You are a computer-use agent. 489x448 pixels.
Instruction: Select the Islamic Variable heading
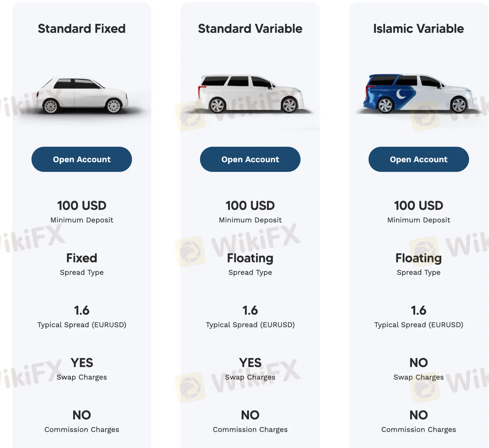pos(419,29)
